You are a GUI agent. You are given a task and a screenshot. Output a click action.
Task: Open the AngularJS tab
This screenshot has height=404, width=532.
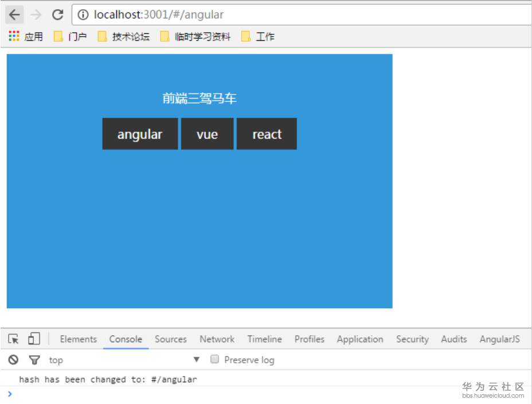tap(499, 339)
